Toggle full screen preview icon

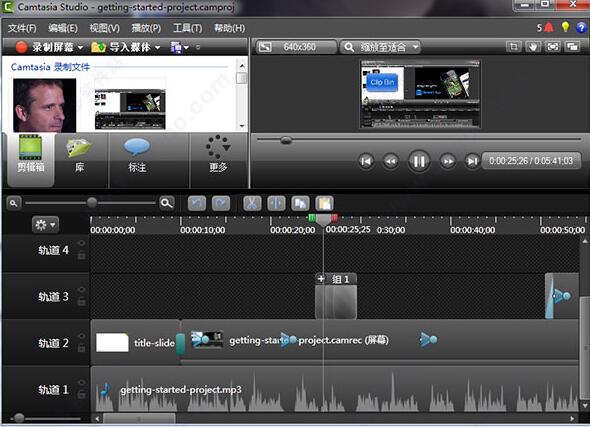pyautogui.click(x=552, y=47)
